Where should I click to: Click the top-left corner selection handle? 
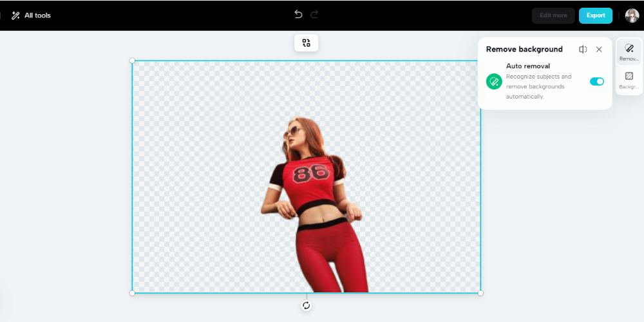point(132,61)
